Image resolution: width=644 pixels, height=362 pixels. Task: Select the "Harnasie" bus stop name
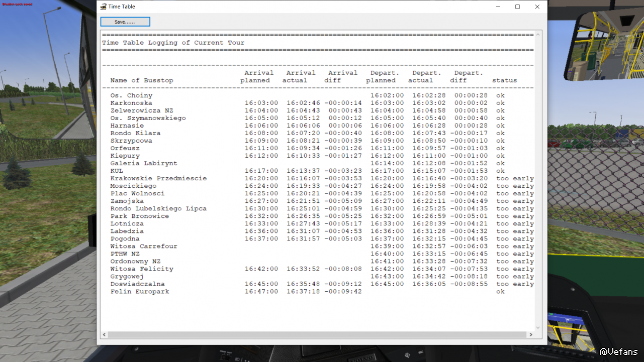tap(127, 126)
